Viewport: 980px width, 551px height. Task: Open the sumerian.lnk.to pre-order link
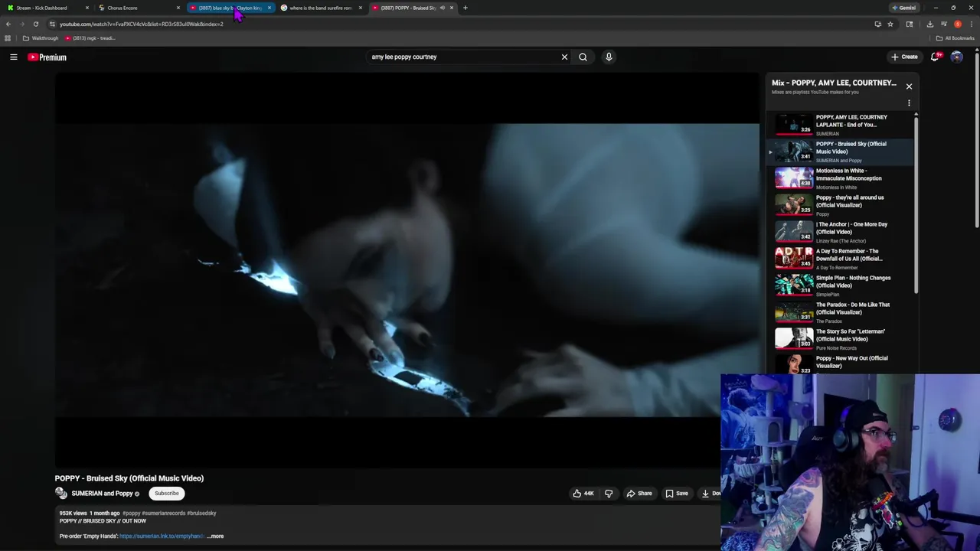[x=162, y=536]
